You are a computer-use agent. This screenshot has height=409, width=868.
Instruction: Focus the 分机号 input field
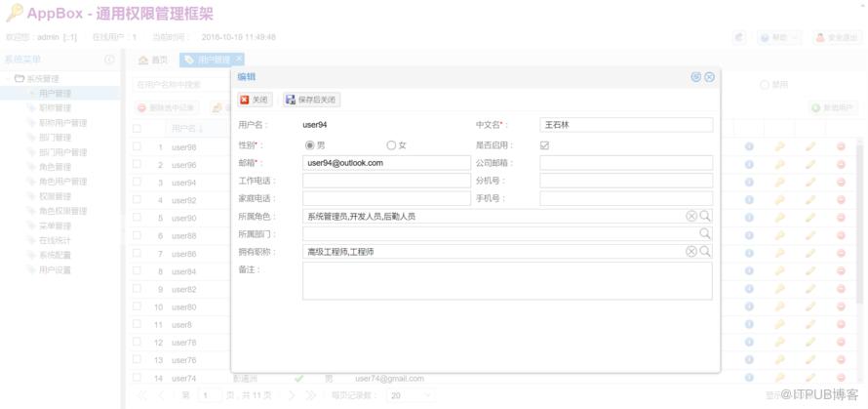tap(626, 181)
